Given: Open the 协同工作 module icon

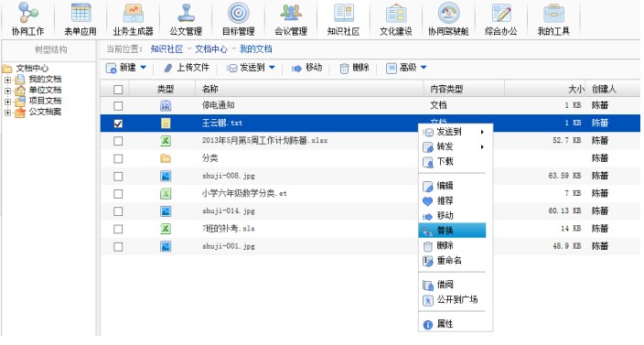Looking at the screenshot, I should [x=28, y=13].
